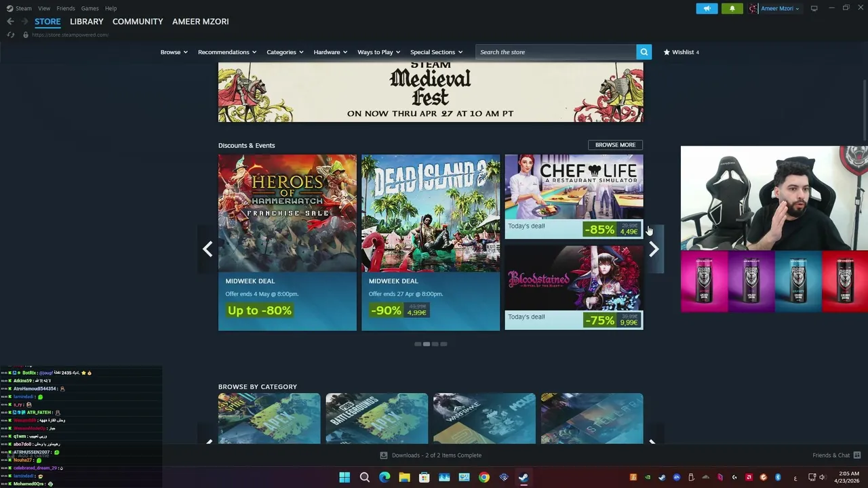Expand the Hardware dropdown
Image resolution: width=868 pixels, height=488 pixels.
pos(330,52)
